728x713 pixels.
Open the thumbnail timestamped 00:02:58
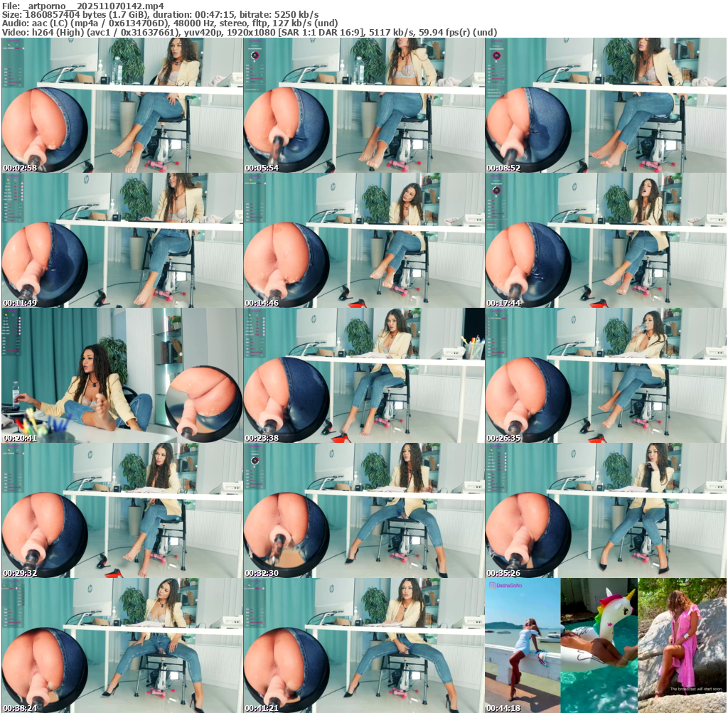tap(122, 105)
